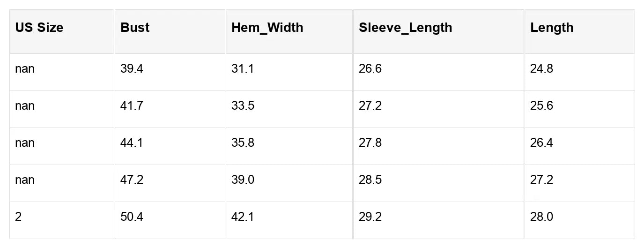Select the Bust cell showing 41.7
The image size is (644, 248).
pos(132,106)
